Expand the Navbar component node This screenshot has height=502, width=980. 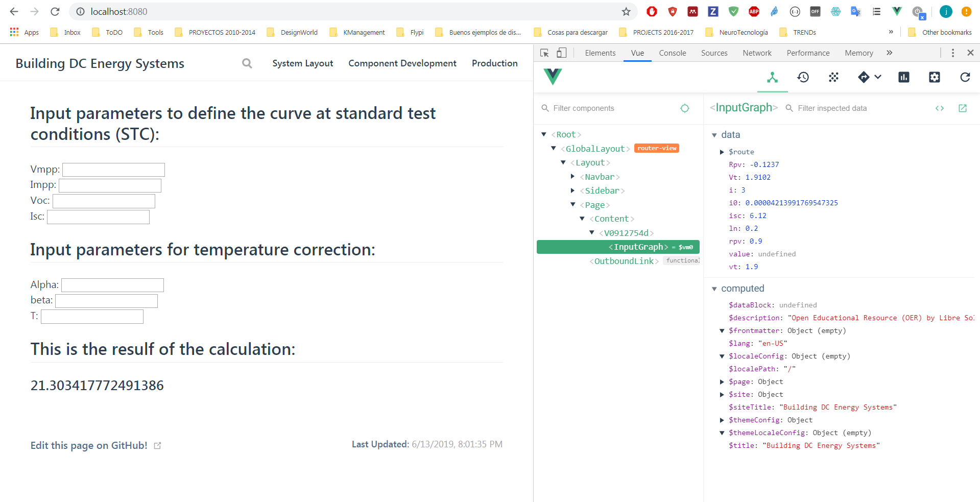point(572,176)
